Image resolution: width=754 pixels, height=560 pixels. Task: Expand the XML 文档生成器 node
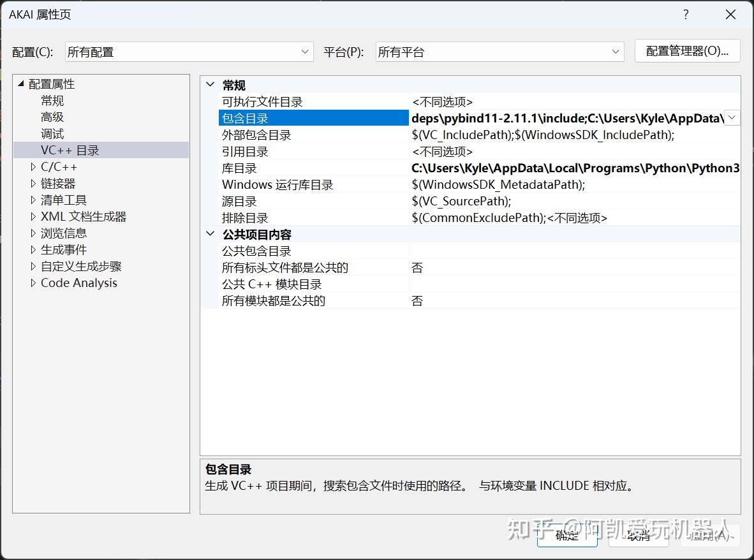[x=33, y=216]
